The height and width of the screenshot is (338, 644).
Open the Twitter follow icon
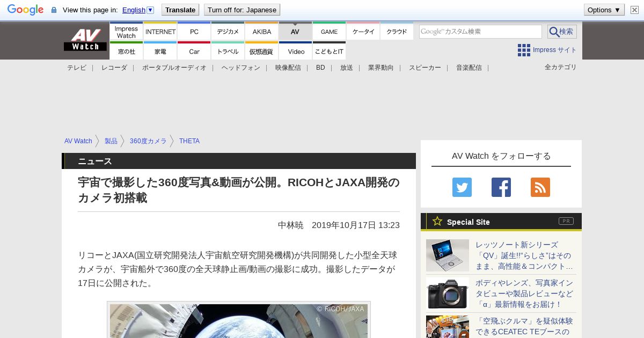462,187
